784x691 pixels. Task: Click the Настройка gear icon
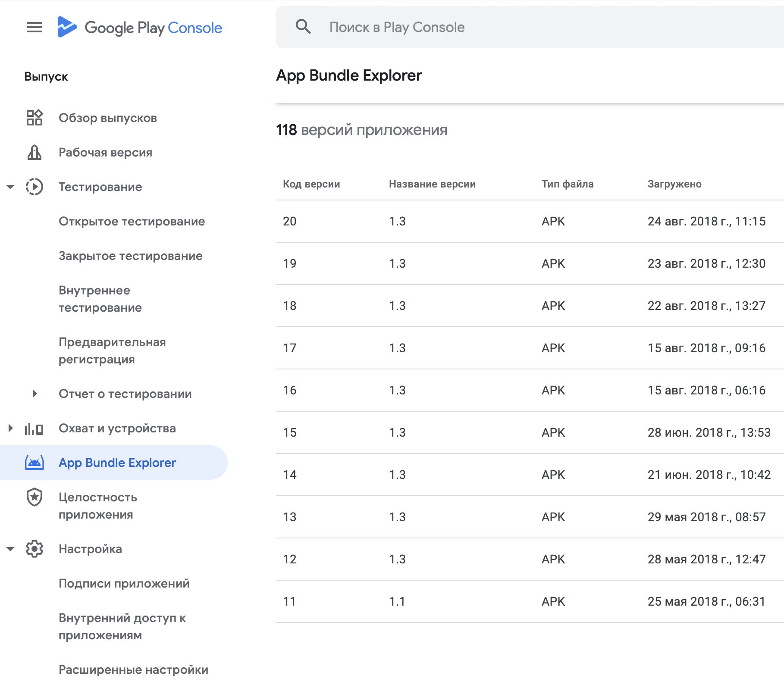tap(34, 549)
